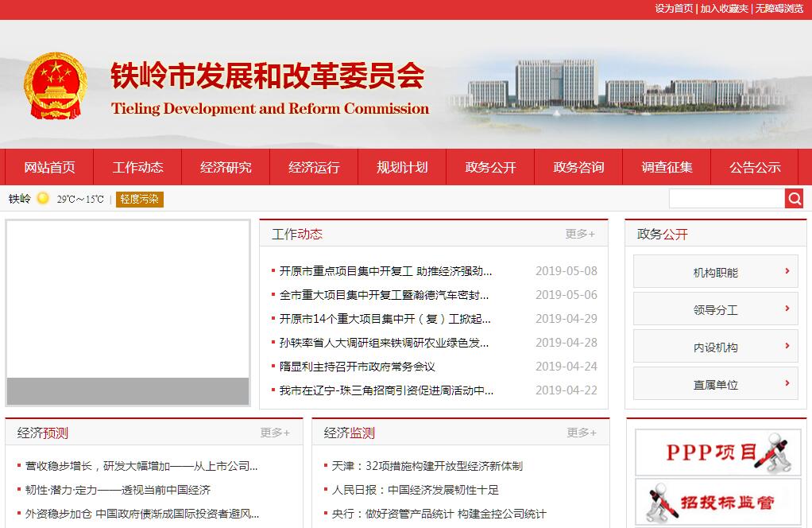
Task: Click the sun weather icon
Action: (x=43, y=199)
